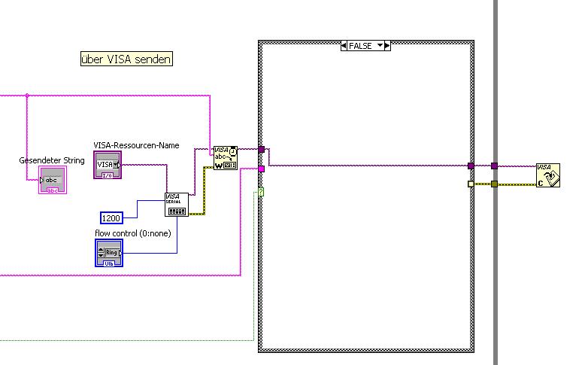Select the VISA Write function node
Screen dimensions: 588x365
226,158
